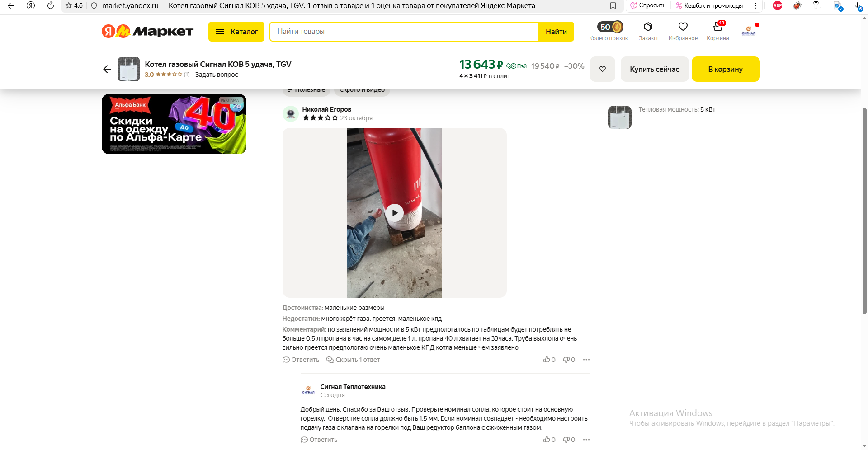The height and width of the screenshot is (450, 868).
Task: Add product to favorites with heart button
Action: [602, 69]
